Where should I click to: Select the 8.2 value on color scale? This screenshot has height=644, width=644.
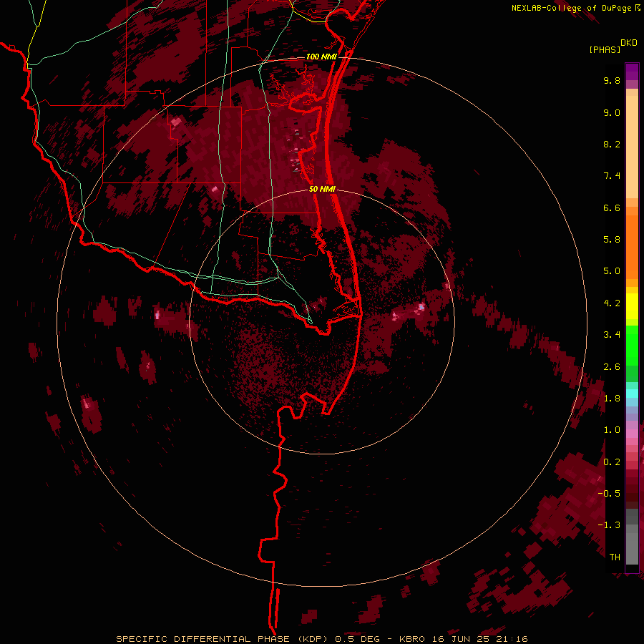point(612,144)
